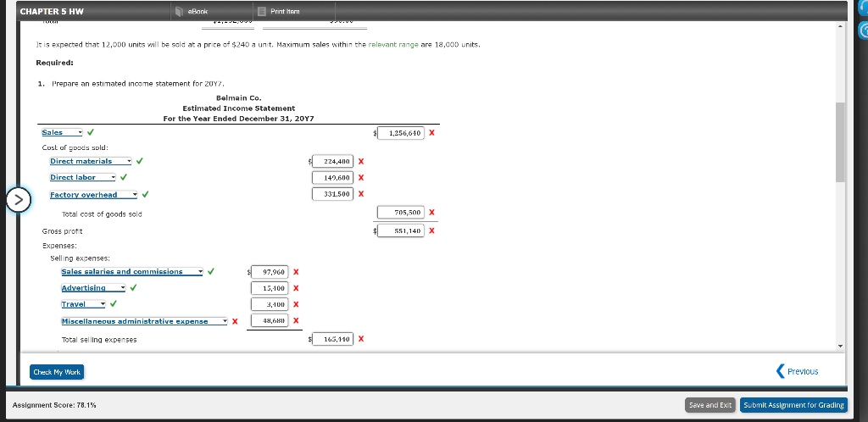Click the red X beside Sales salaries amount
Image resolution: width=868 pixels, height=422 pixels.
pos(296,272)
